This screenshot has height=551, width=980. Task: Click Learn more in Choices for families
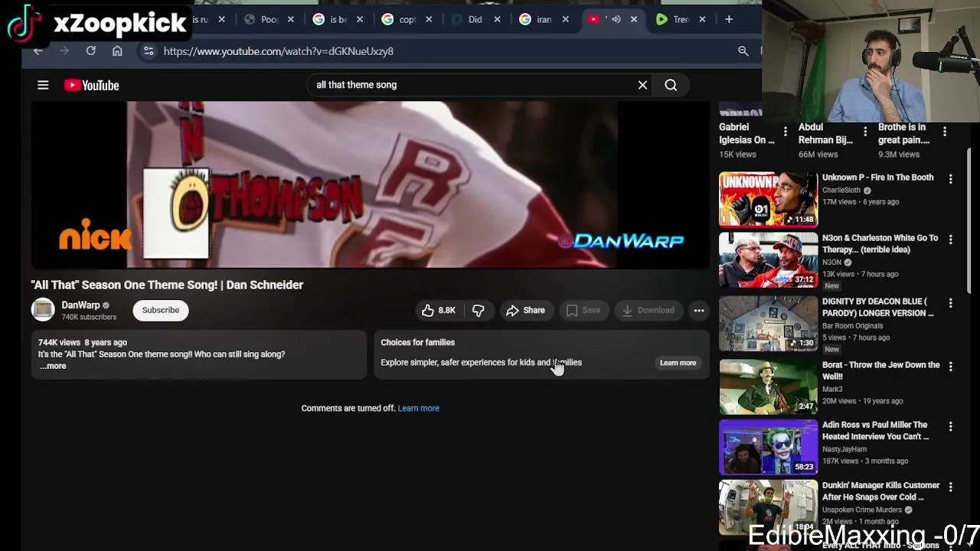coord(678,363)
